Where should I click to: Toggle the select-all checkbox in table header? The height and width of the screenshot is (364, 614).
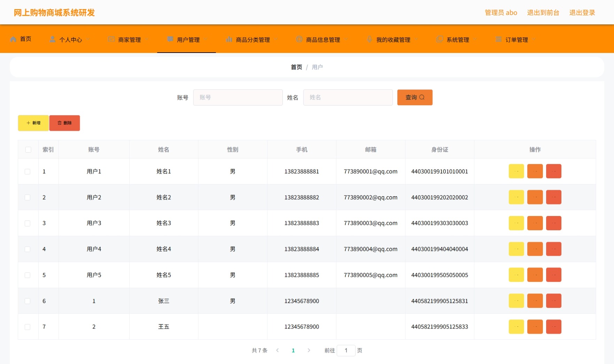tap(28, 149)
